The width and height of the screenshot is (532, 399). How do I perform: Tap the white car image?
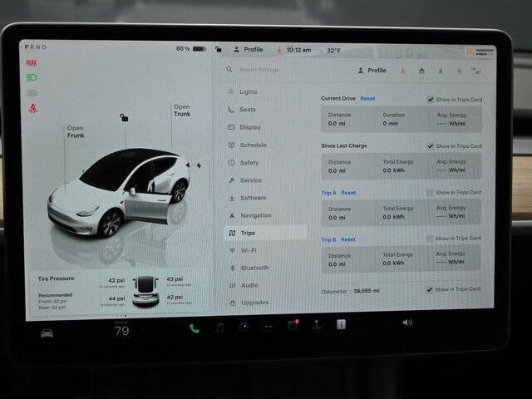click(x=119, y=194)
